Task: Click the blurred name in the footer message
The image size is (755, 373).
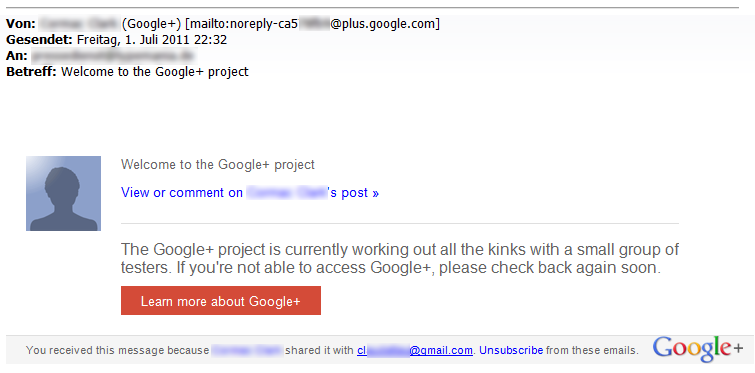Action: click(247, 350)
